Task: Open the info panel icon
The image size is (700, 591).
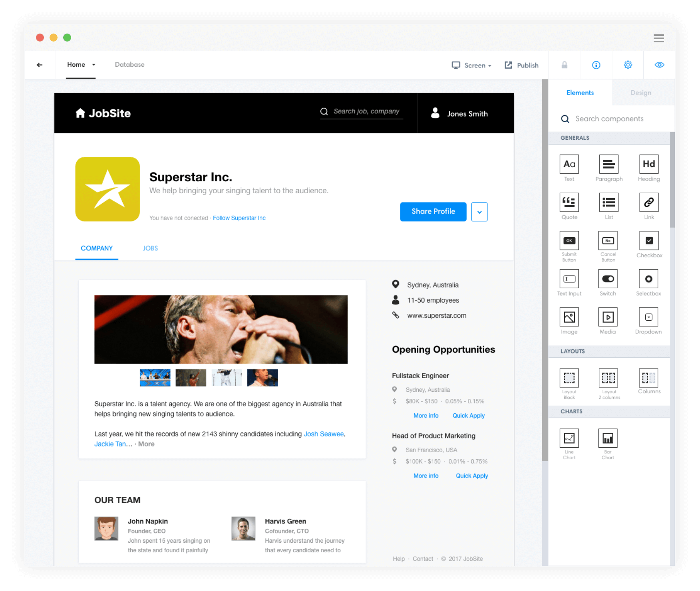Action: [596, 65]
